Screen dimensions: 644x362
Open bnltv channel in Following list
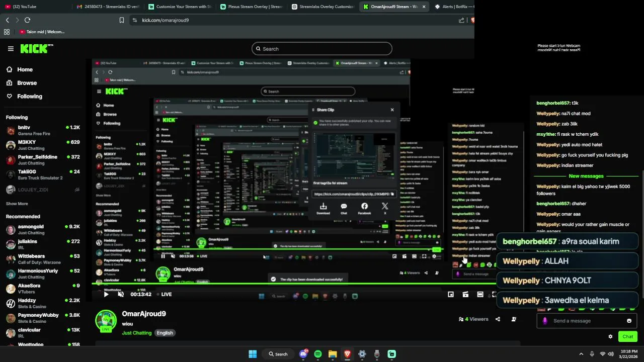coord(43,130)
